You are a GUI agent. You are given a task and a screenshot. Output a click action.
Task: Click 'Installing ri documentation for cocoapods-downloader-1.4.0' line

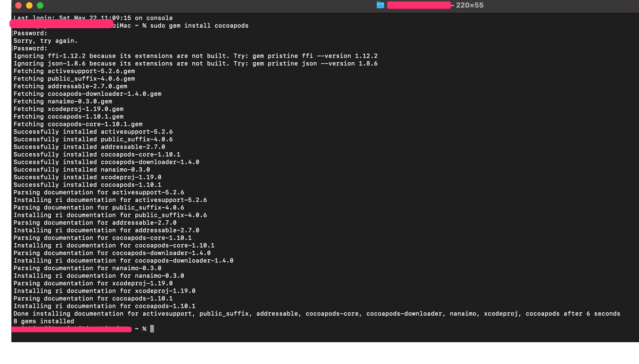tap(124, 260)
